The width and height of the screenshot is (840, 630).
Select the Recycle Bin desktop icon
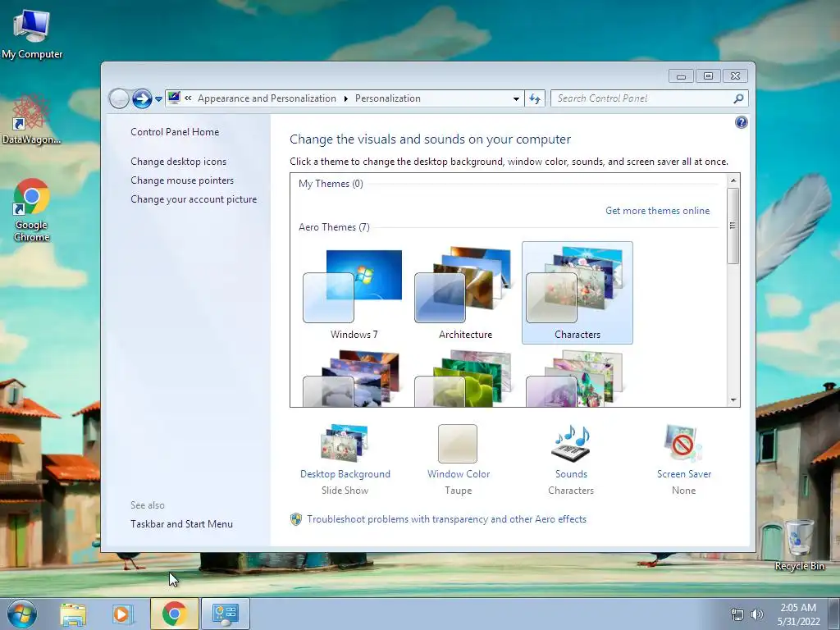pyautogui.click(x=799, y=545)
